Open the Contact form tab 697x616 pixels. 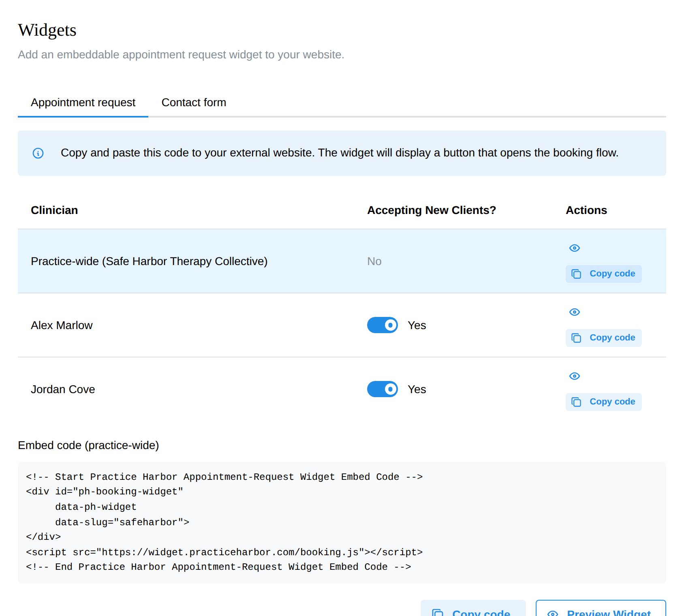click(x=194, y=103)
